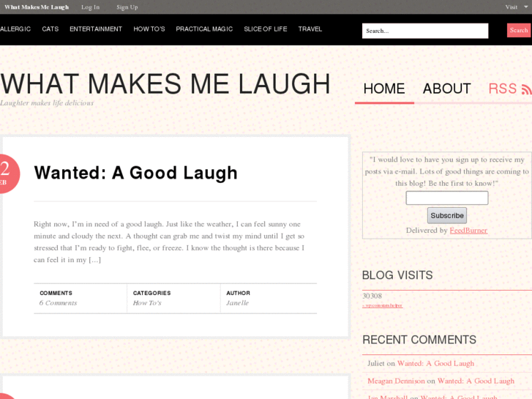
Task: Open the Travel category
Action: point(310,29)
